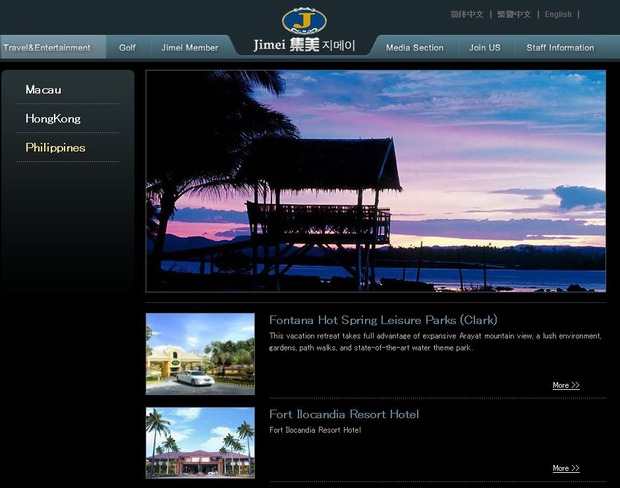Select the Join US menu item

pyautogui.click(x=485, y=47)
